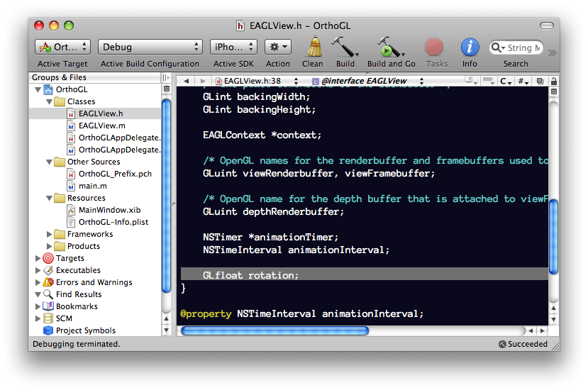Open the Active SDK iPhone popup
Screen dimensions: 588x390
233,47
